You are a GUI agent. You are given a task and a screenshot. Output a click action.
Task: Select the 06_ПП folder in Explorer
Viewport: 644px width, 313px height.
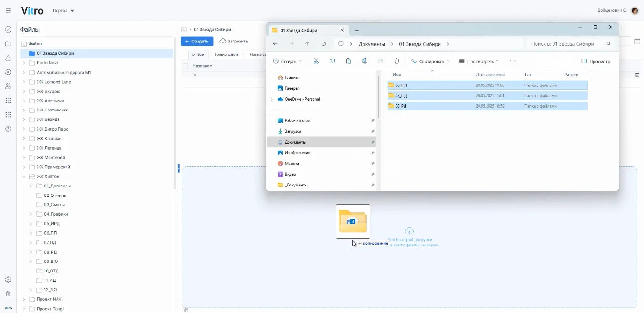pyautogui.click(x=487, y=85)
